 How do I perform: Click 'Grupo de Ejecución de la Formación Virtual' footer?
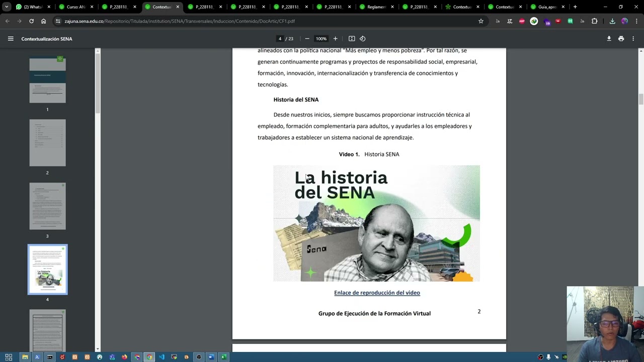point(374,313)
